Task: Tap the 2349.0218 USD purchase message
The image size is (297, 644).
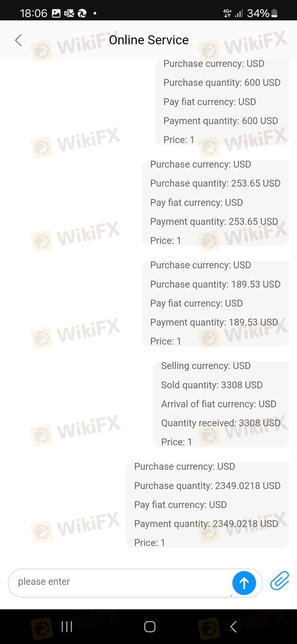Action: click(207, 505)
